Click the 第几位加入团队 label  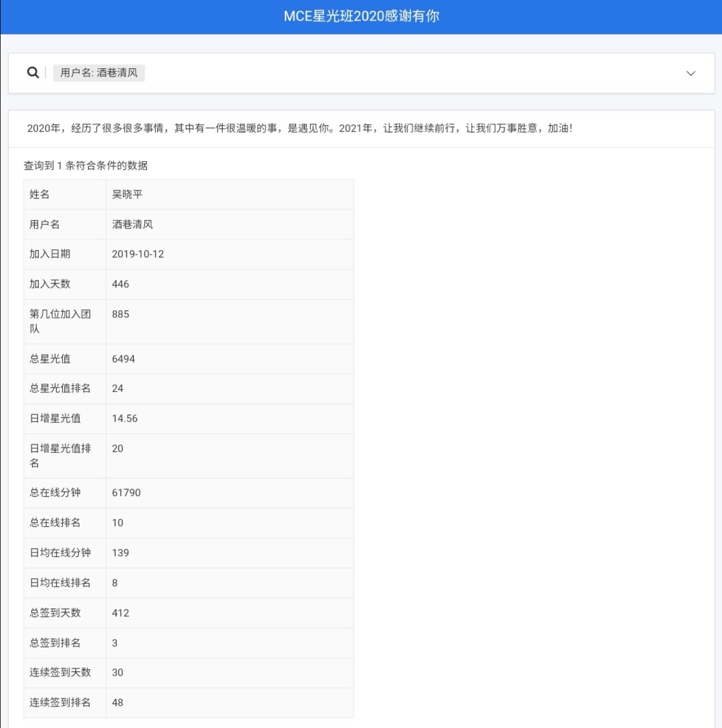pyautogui.click(x=60, y=322)
